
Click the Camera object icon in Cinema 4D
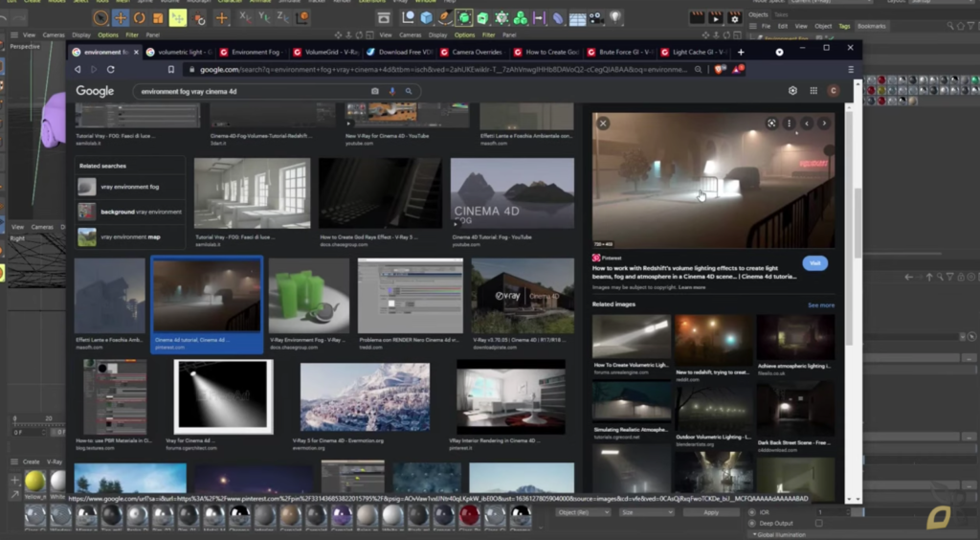point(596,18)
